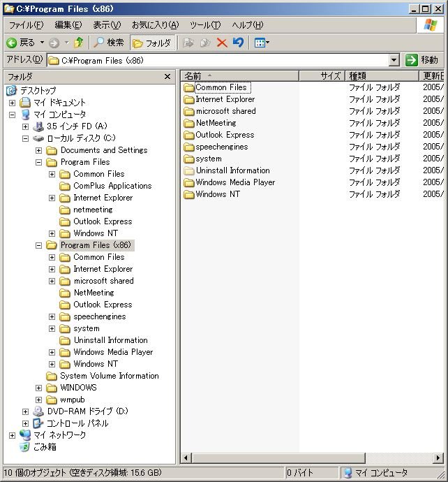This screenshot has height=482, width=448.
Task: Click the 移動 Go button
Action: coord(422,60)
